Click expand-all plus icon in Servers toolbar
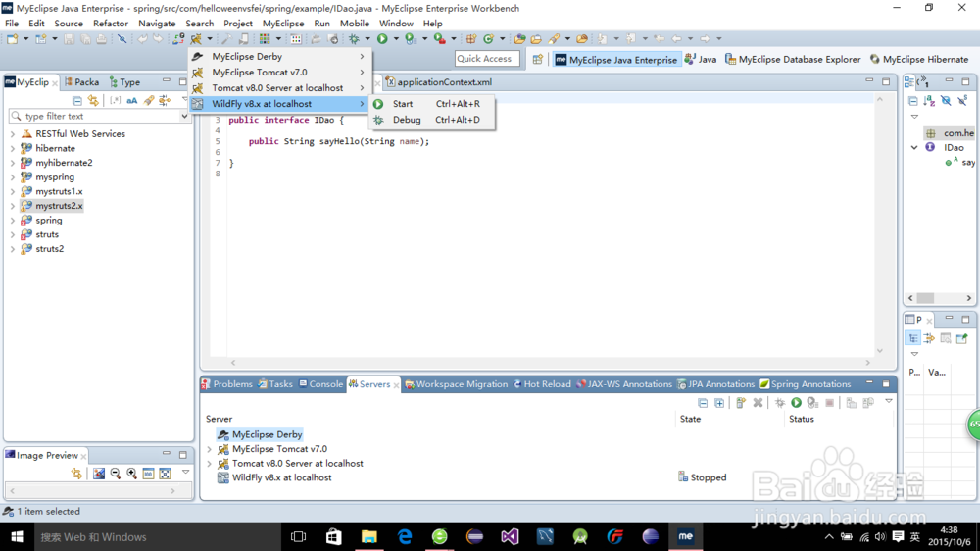 [x=719, y=403]
